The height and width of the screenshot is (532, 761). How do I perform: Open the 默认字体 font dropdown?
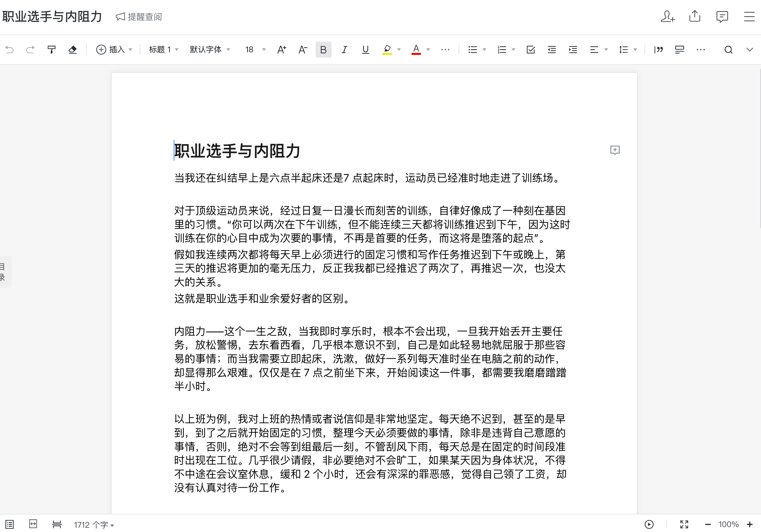[210, 50]
